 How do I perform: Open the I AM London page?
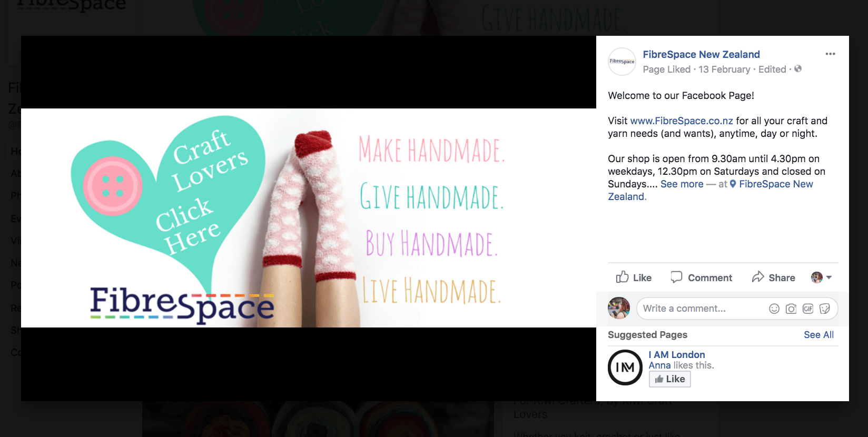[676, 355]
